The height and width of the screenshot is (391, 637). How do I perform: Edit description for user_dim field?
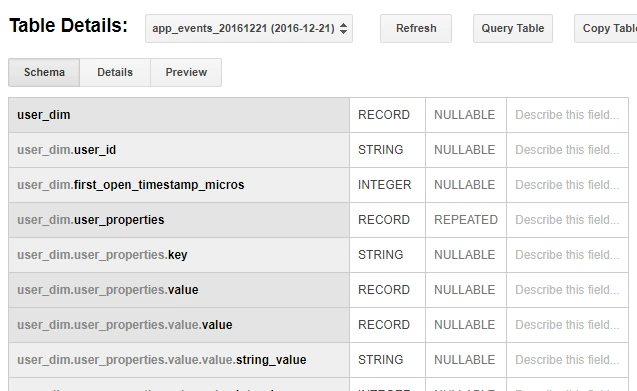tap(567, 115)
